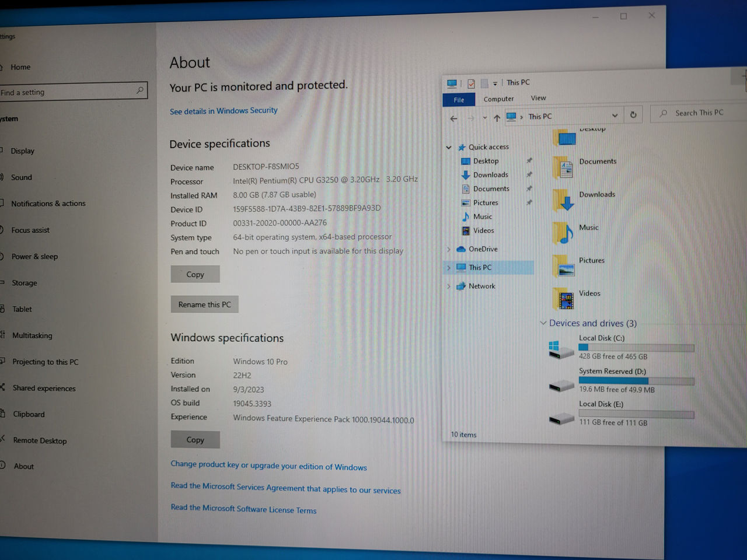Select Videos in the navigation pane
747x560 pixels.
coord(483,230)
